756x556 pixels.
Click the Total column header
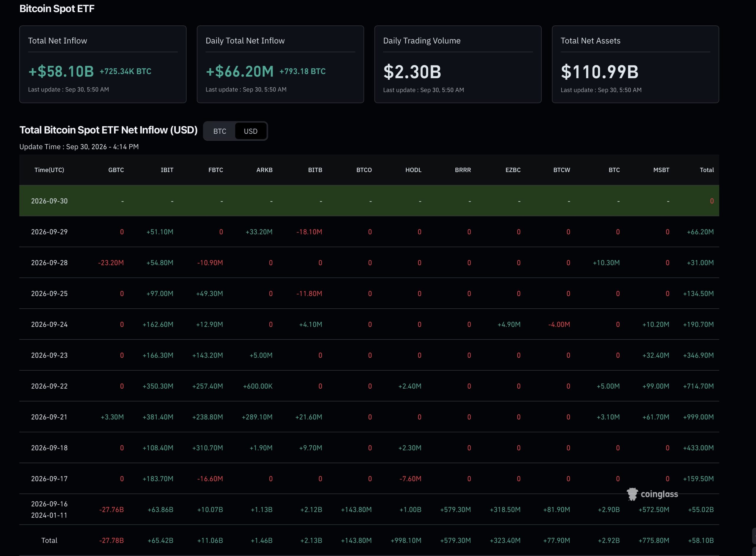click(x=706, y=170)
